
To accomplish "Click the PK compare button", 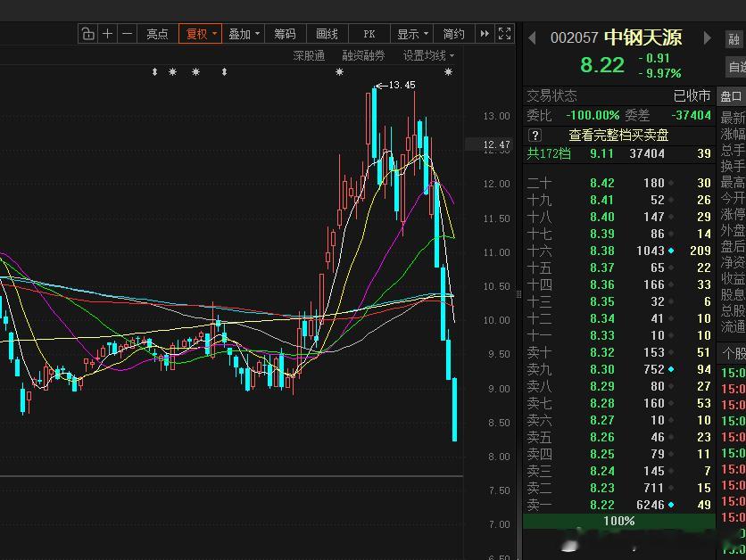I will [369, 34].
